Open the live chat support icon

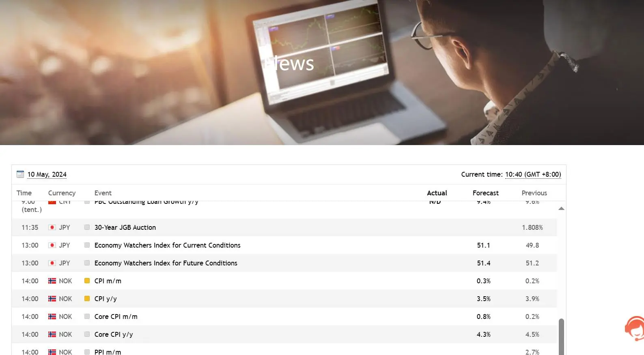[634, 328]
